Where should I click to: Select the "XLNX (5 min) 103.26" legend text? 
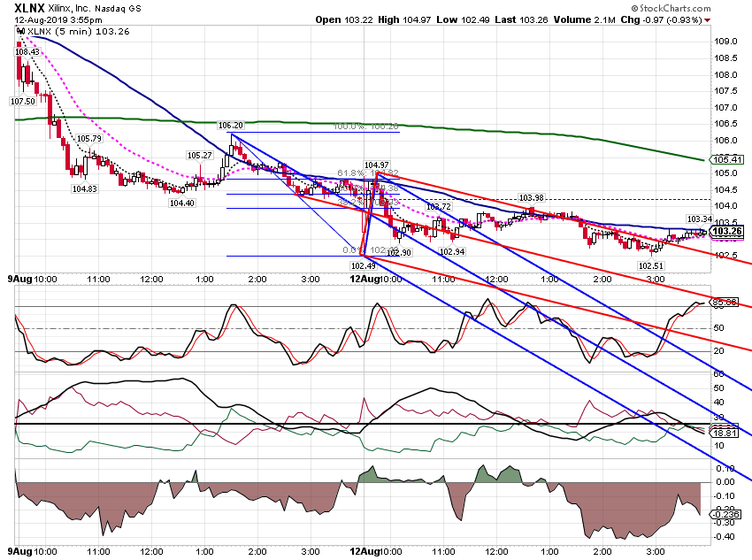click(x=78, y=32)
